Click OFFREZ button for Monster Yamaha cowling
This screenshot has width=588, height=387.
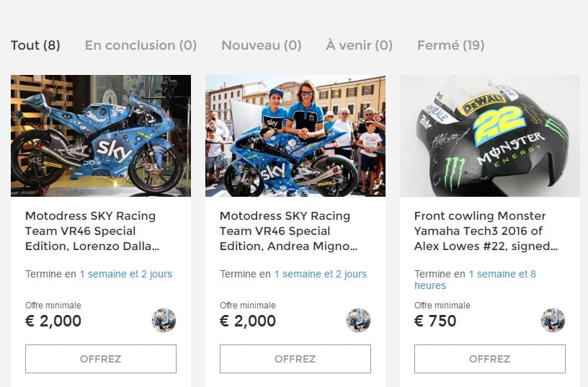(x=490, y=359)
